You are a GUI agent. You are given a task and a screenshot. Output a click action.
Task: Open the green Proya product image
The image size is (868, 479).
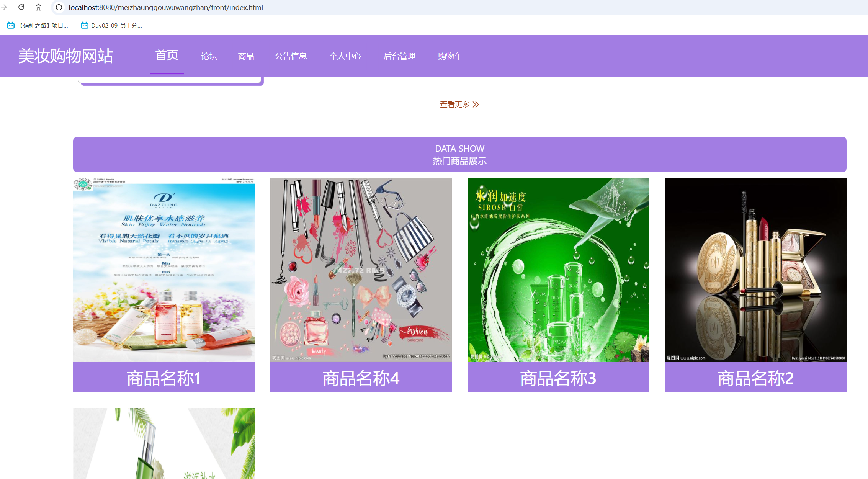[558, 270]
